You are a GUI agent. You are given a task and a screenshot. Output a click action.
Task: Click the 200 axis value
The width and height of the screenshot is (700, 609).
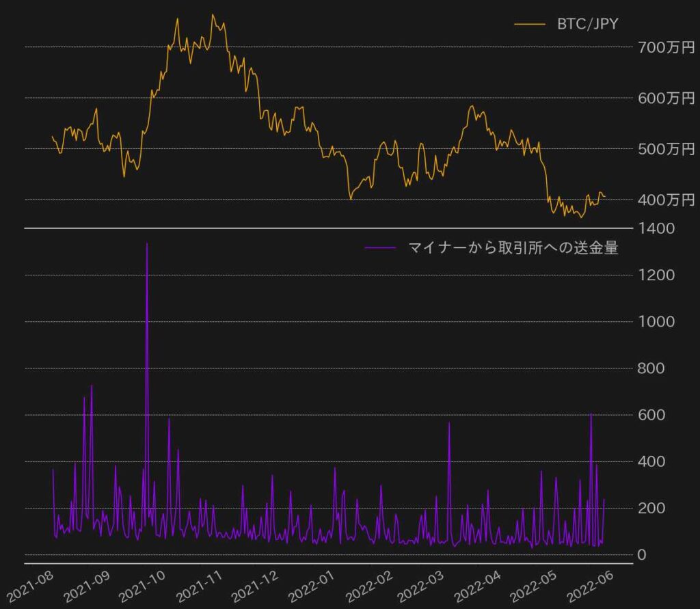pyautogui.click(x=651, y=508)
